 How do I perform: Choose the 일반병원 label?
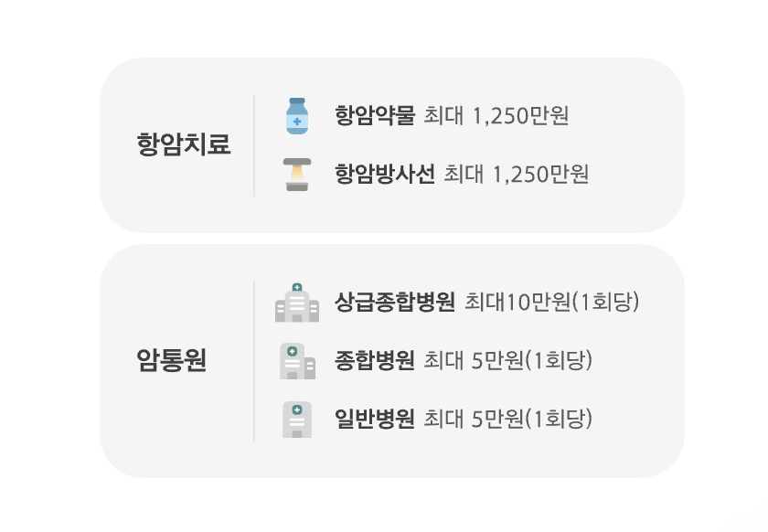coord(375,419)
